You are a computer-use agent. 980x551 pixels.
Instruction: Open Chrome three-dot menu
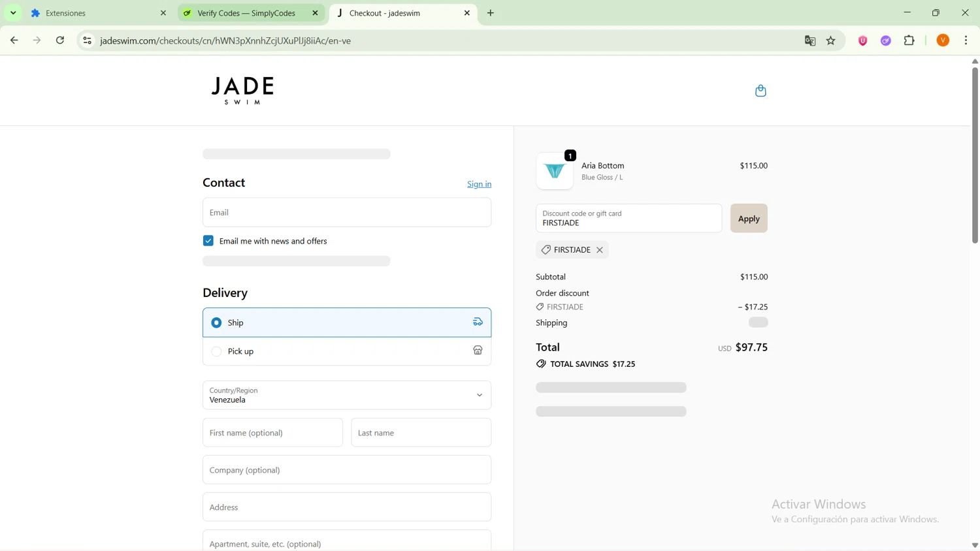[966, 40]
